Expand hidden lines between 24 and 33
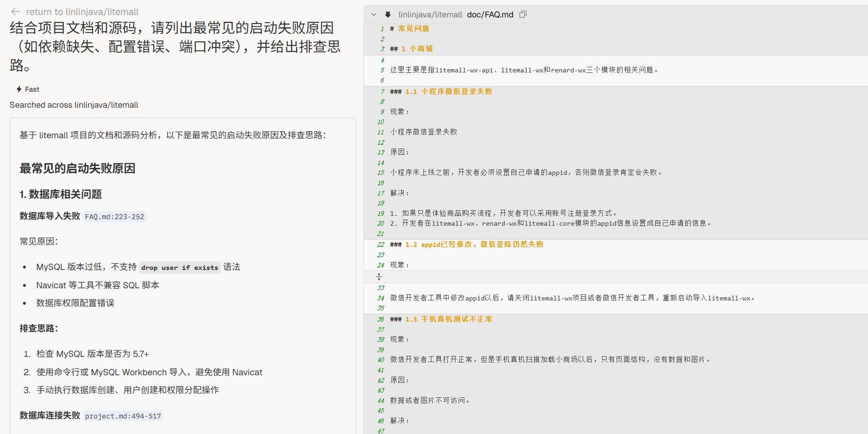The height and width of the screenshot is (434, 868). 379,277
